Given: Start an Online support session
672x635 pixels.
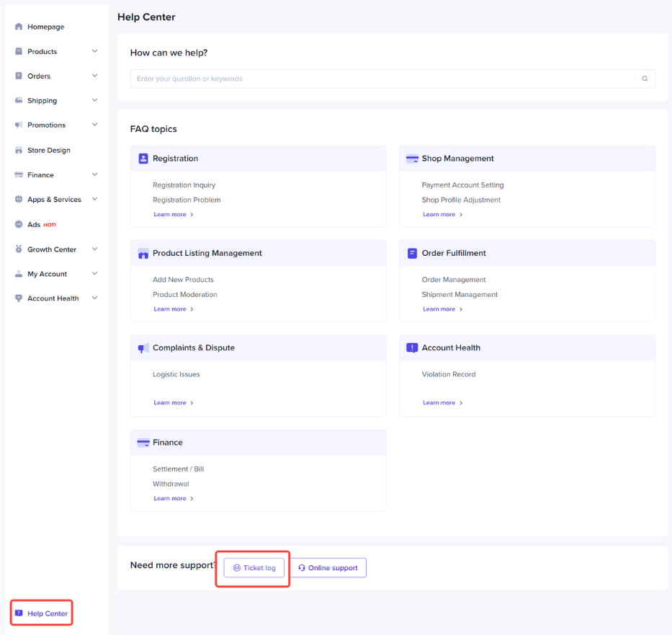Looking at the screenshot, I should (328, 567).
